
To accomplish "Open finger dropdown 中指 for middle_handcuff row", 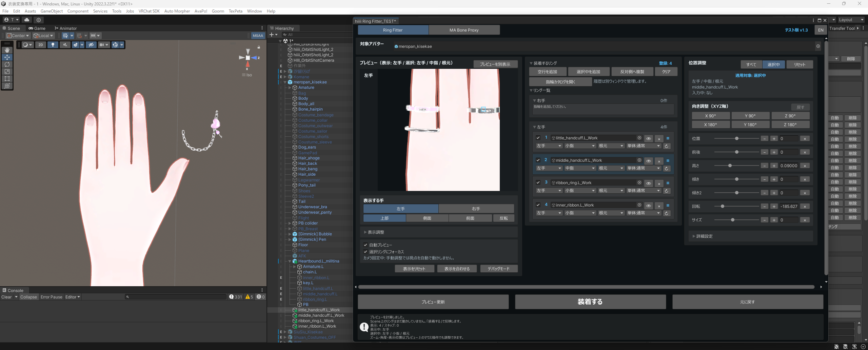I will pyautogui.click(x=580, y=168).
